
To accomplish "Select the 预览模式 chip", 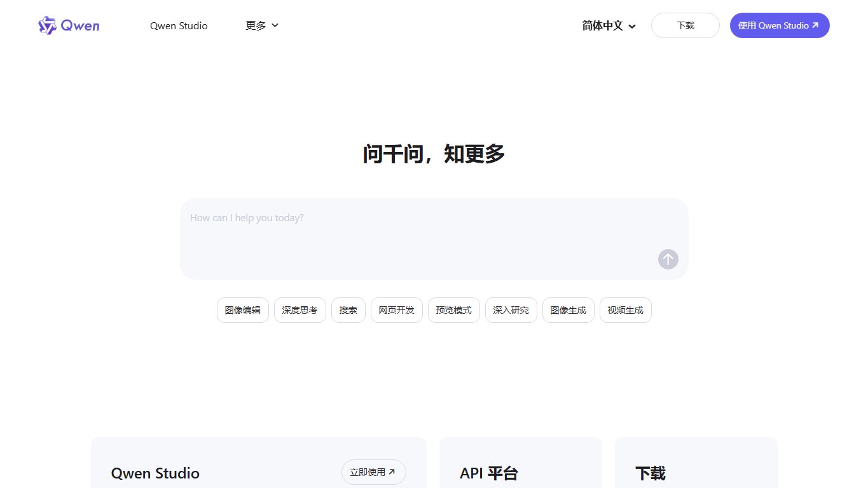I will point(454,310).
